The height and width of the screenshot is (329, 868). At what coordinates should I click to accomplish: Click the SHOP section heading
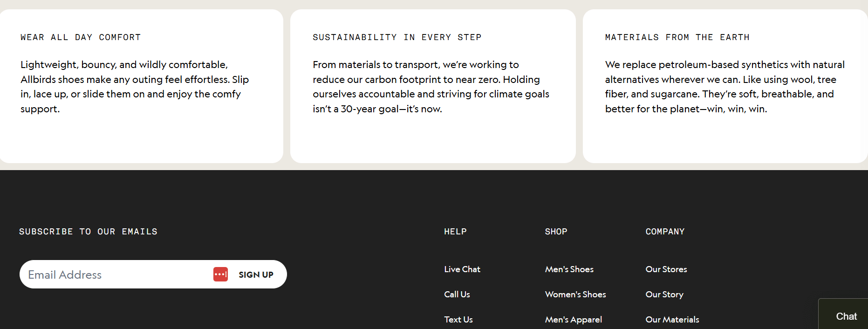tap(556, 232)
